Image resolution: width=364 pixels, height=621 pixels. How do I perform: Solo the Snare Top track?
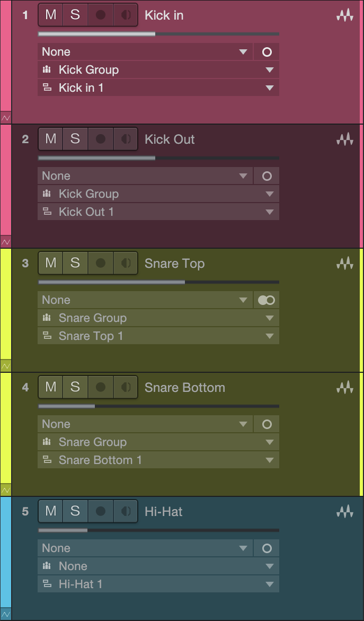(x=75, y=263)
